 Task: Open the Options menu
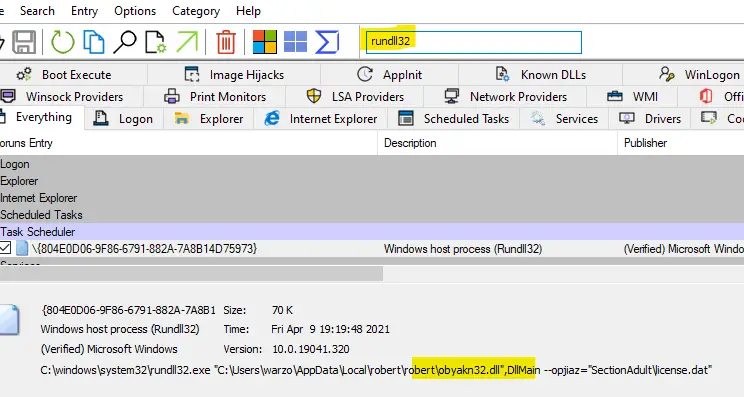[135, 11]
